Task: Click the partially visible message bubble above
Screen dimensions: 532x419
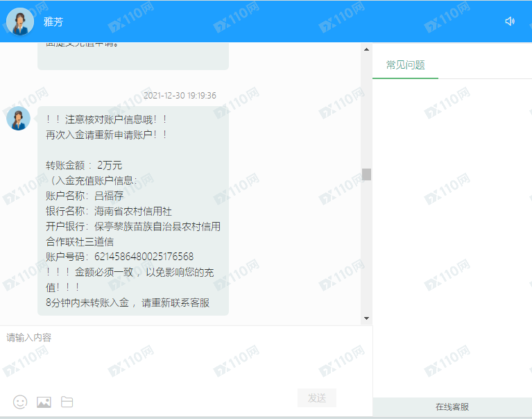Action: (132, 55)
